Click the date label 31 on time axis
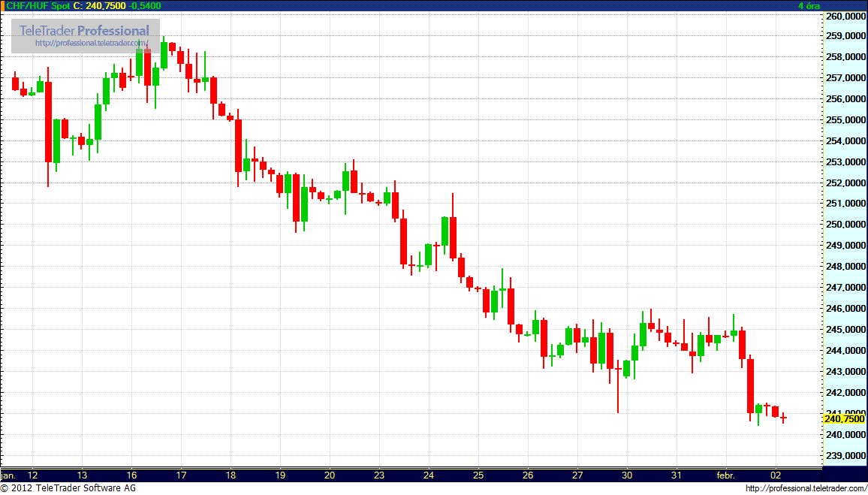This screenshot has height=495, width=868. (x=676, y=475)
